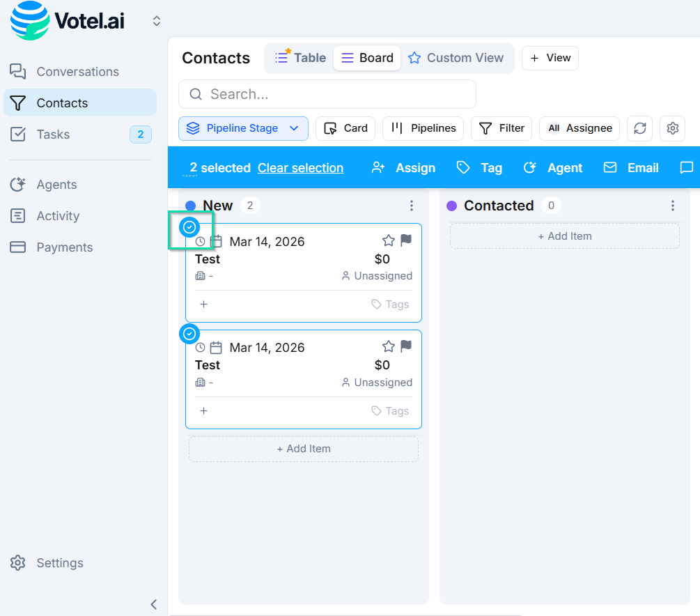Click the Search contacts field

pos(327,93)
